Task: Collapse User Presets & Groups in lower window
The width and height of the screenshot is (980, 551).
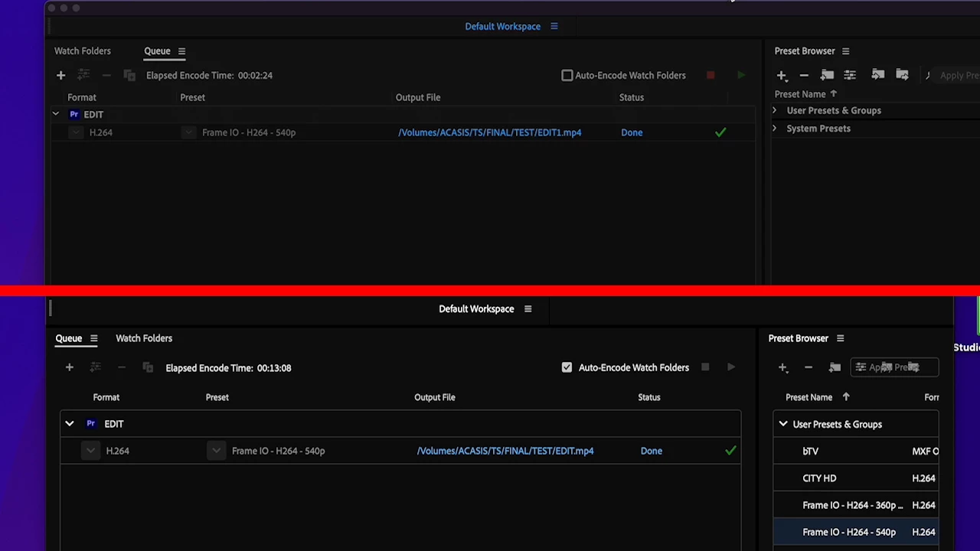Action: coord(783,424)
